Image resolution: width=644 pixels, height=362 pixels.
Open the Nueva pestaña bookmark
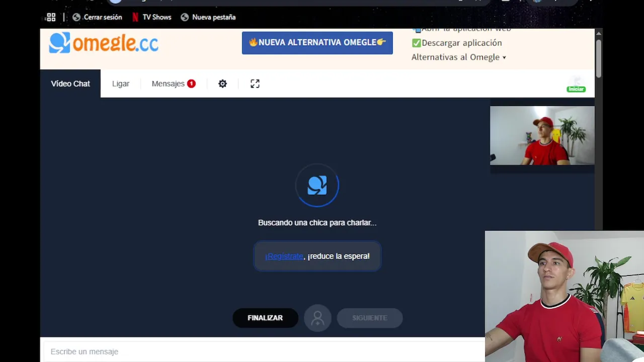[208, 17]
